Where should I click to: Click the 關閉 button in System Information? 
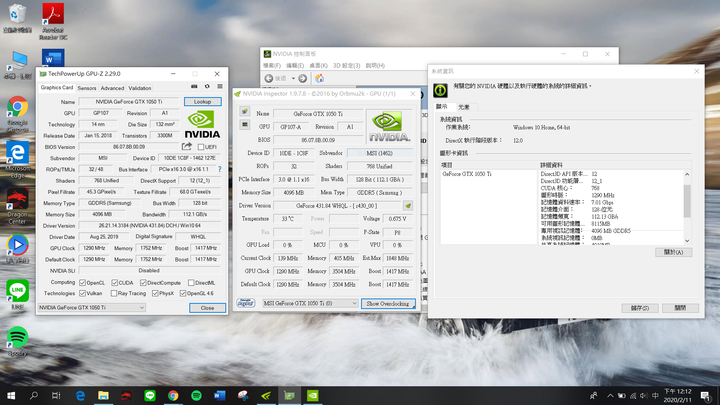tap(681, 308)
